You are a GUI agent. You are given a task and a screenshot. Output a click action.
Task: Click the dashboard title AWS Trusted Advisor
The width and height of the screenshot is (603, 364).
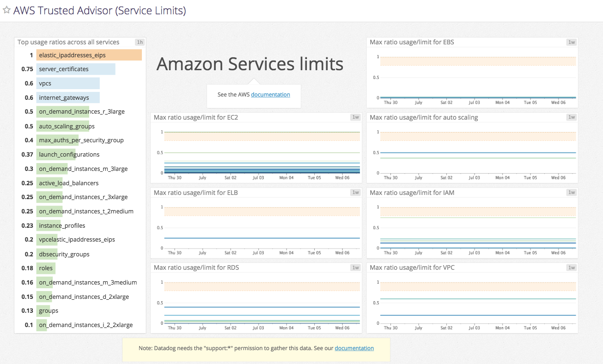click(x=99, y=10)
